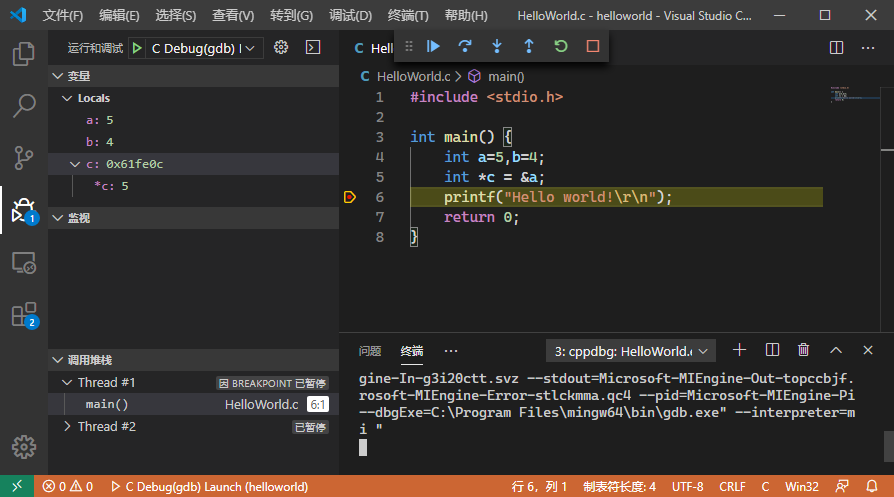The image size is (894, 497).
Task: Open the Extensions view in activity bar
Action: pos(24,315)
